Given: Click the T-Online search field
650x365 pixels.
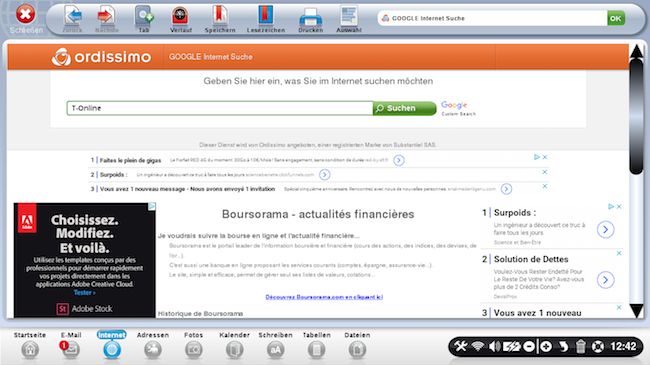Looking at the screenshot, I should [x=220, y=108].
